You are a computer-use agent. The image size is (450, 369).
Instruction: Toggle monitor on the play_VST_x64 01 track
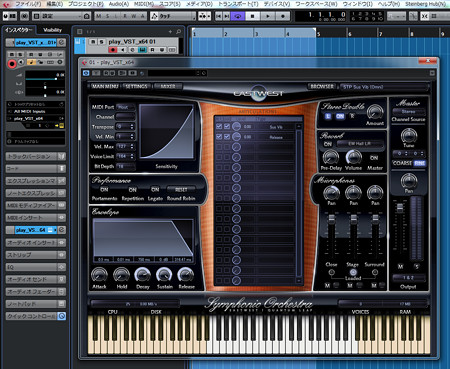pos(123,50)
